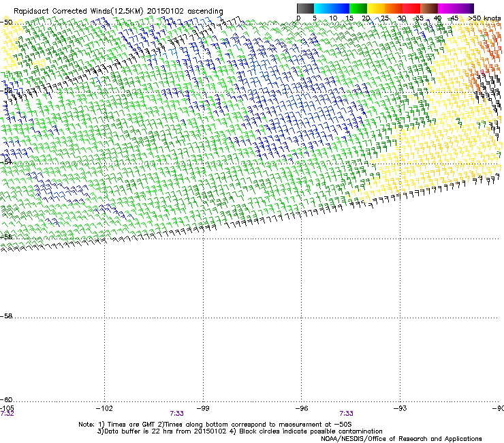Click the -102 longitude axis label

pos(104,408)
